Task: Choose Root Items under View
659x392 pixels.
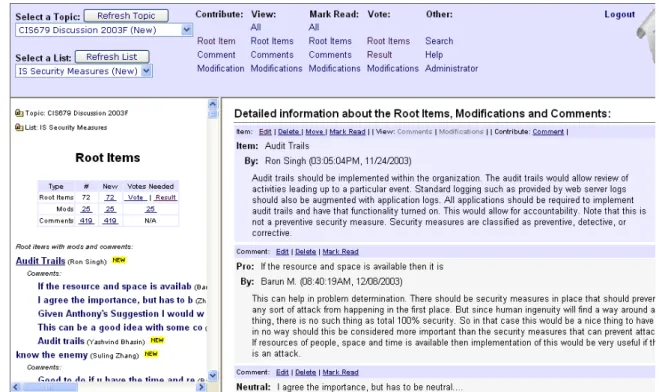Action: click(272, 41)
